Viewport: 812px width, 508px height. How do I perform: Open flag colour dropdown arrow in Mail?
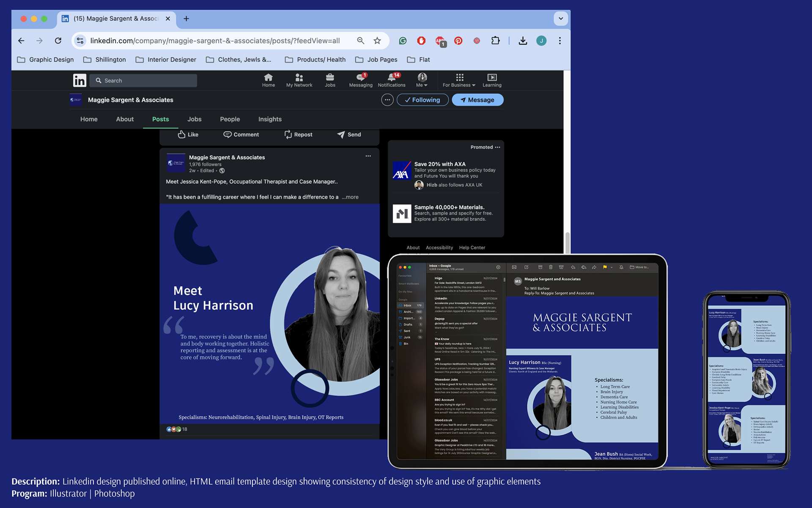pyautogui.click(x=612, y=267)
